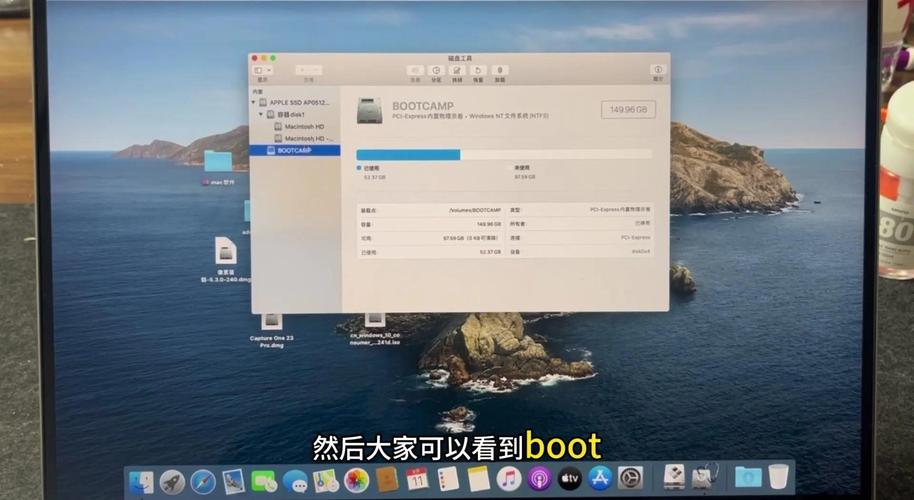The width and height of the screenshot is (914, 500).
Task: Click the /Volumes/BOOTCAMP mount point value
Action: pyautogui.click(x=474, y=210)
